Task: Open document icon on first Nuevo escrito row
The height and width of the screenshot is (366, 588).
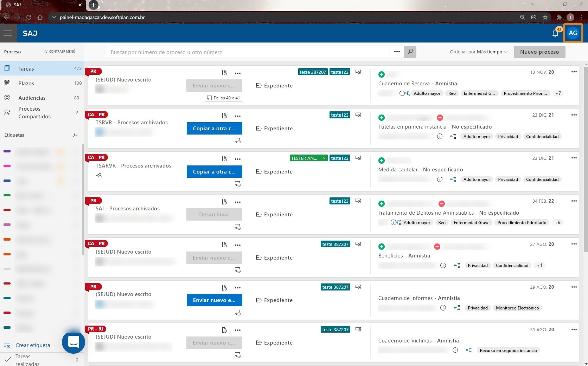Action: pos(224,73)
